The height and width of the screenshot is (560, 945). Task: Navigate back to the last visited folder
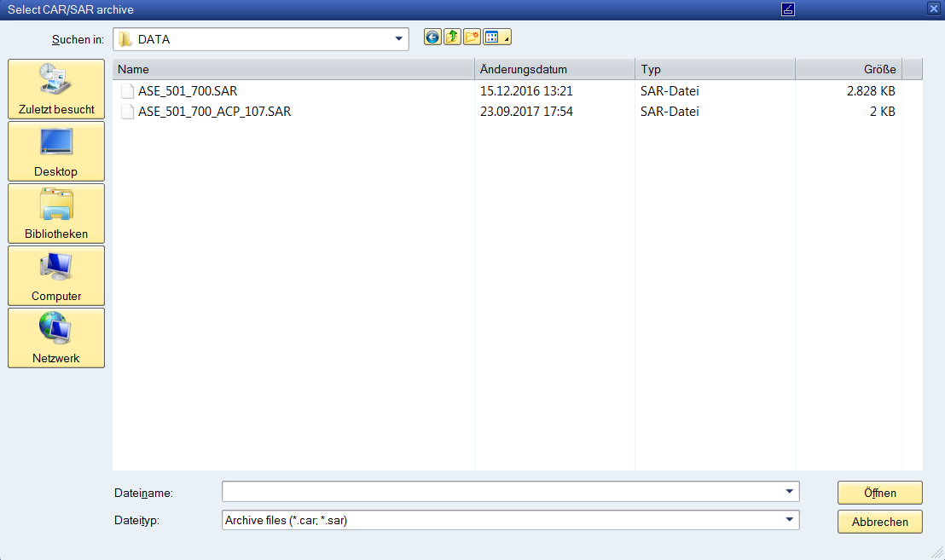432,37
